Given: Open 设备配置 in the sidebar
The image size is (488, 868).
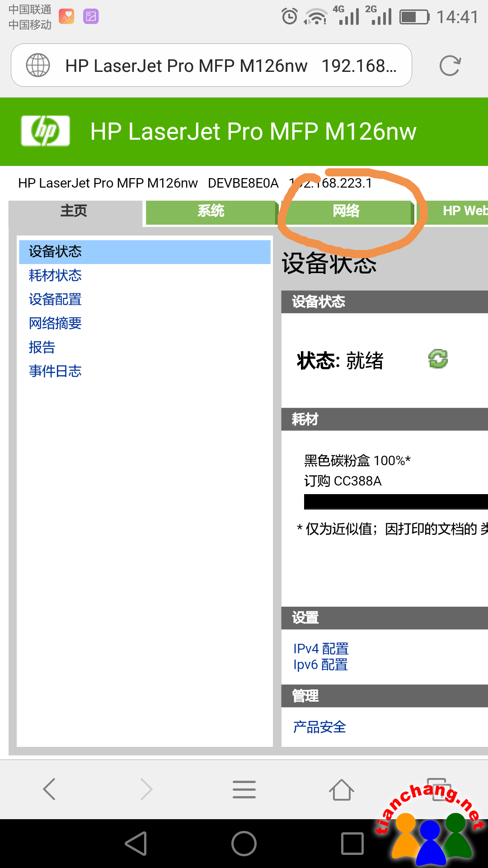Looking at the screenshot, I should (55, 299).
